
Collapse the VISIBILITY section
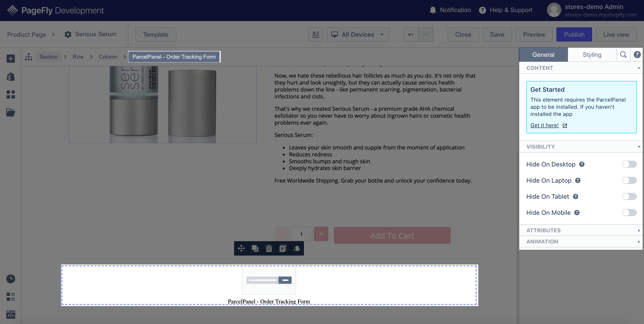[x=581, y=147]
